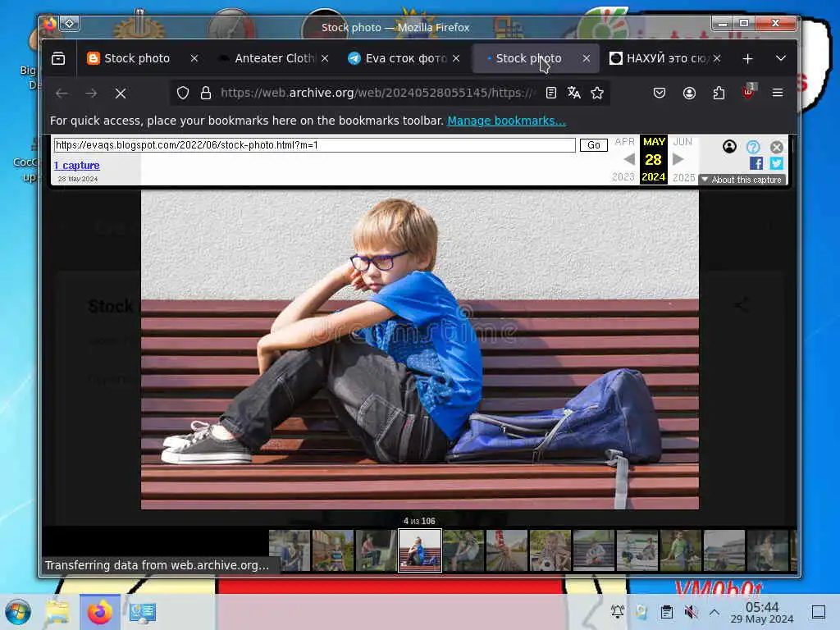840x630 pixels.
Task: Open seventh thumbnail with soccer ball
Action: tap(550, 550)
